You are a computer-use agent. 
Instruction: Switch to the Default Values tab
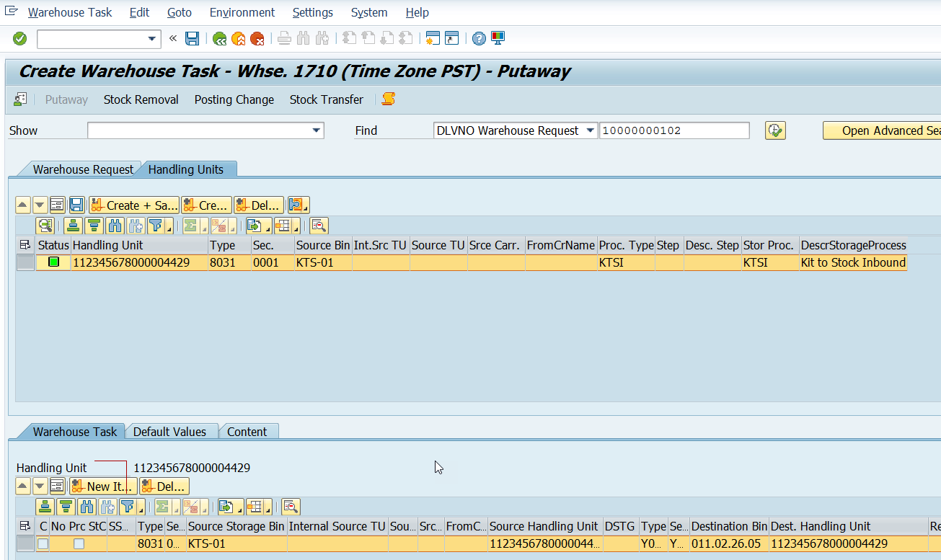tap(170, 432)
